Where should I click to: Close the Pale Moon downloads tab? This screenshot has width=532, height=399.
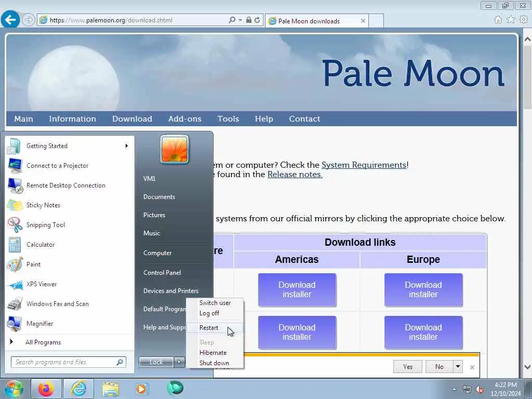click(x=363, y=21)
